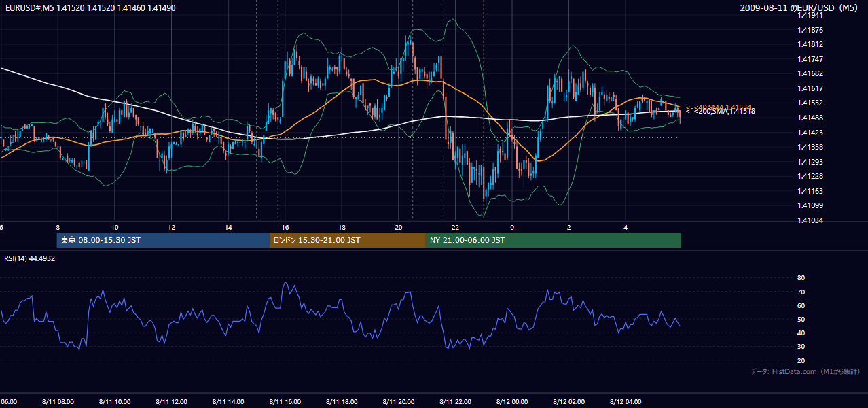Image resolution: width=868 pixels, height=408 pixels.
Task: Click hour tick 0 under the price chart
Action: tap(512, 227)
